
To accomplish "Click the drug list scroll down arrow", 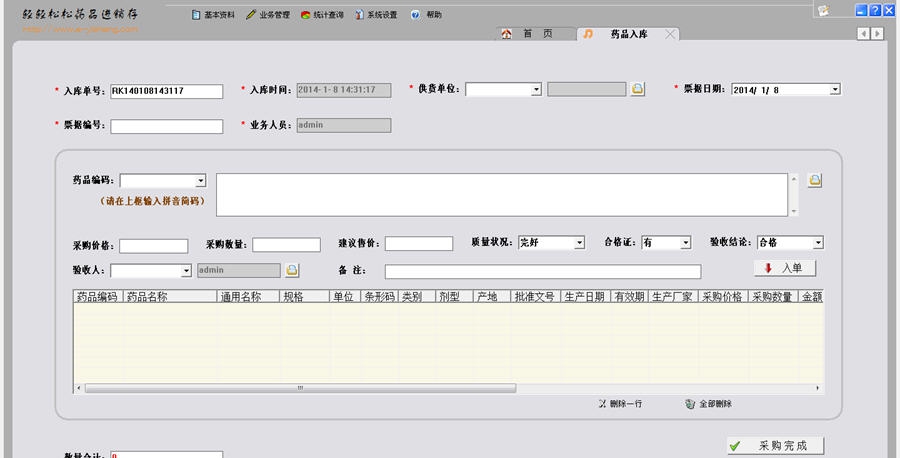I will point(794,211).
